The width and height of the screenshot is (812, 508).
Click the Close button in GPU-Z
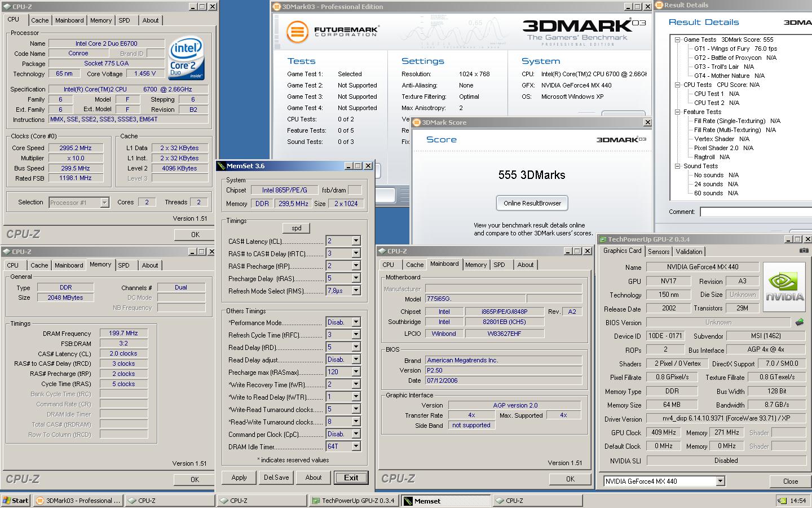791,481
